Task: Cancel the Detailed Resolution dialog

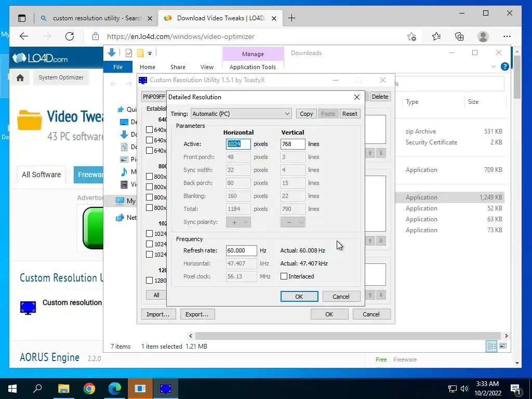Action: coord(341,297)
